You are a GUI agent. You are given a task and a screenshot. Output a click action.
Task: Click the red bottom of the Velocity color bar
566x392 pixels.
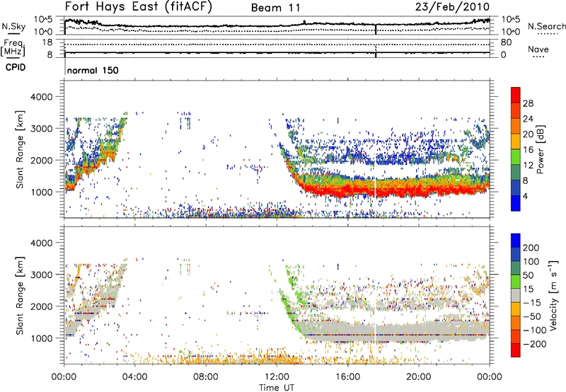tap(516, 350)
